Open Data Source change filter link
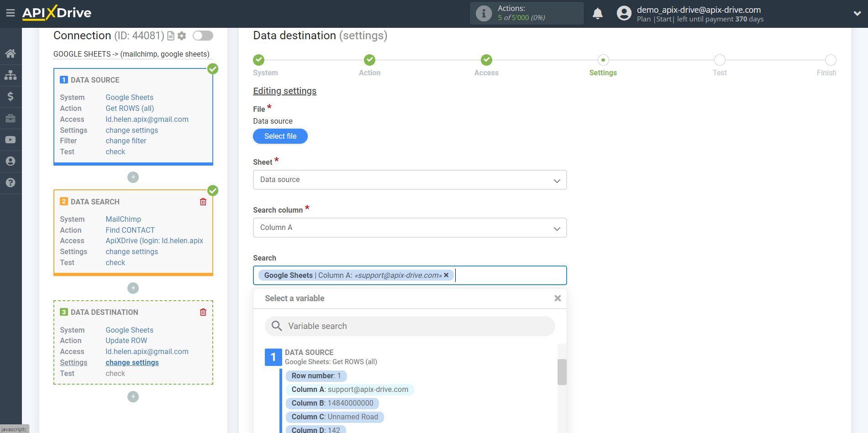 (126, 141)
